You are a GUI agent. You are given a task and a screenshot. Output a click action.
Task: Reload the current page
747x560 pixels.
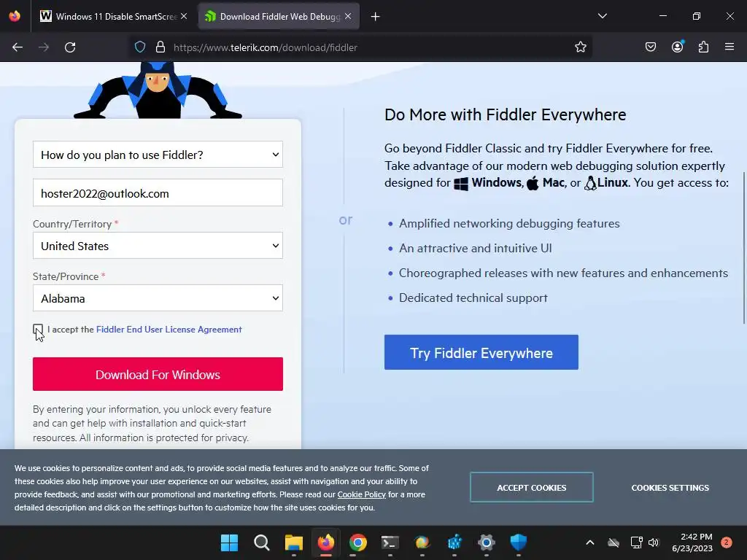[x=70, y=47]
